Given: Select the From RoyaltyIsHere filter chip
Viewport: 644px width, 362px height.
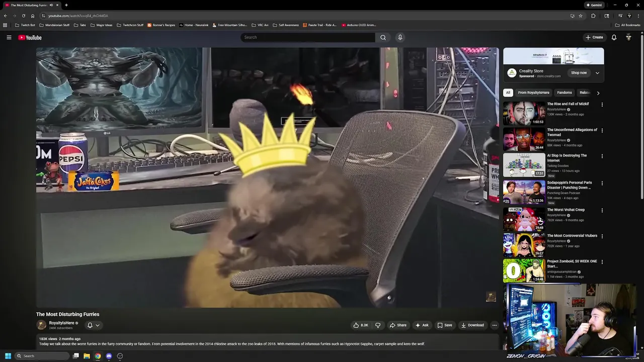Looking at the screenshot, I should coord(534,93).
